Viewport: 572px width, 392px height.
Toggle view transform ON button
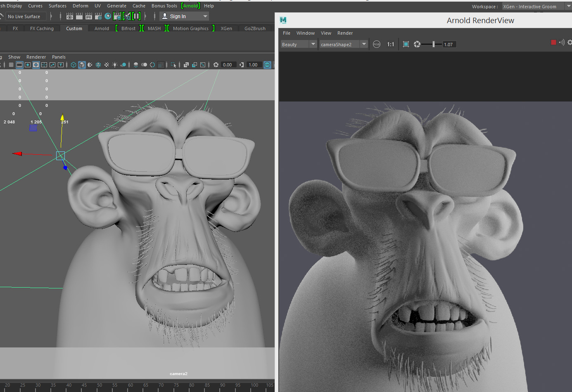[x=267, y=65]
